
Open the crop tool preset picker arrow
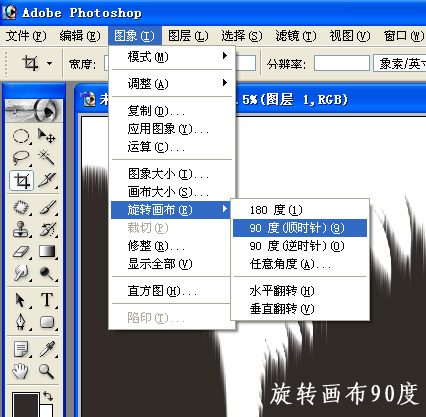click(x=50, y=63)
